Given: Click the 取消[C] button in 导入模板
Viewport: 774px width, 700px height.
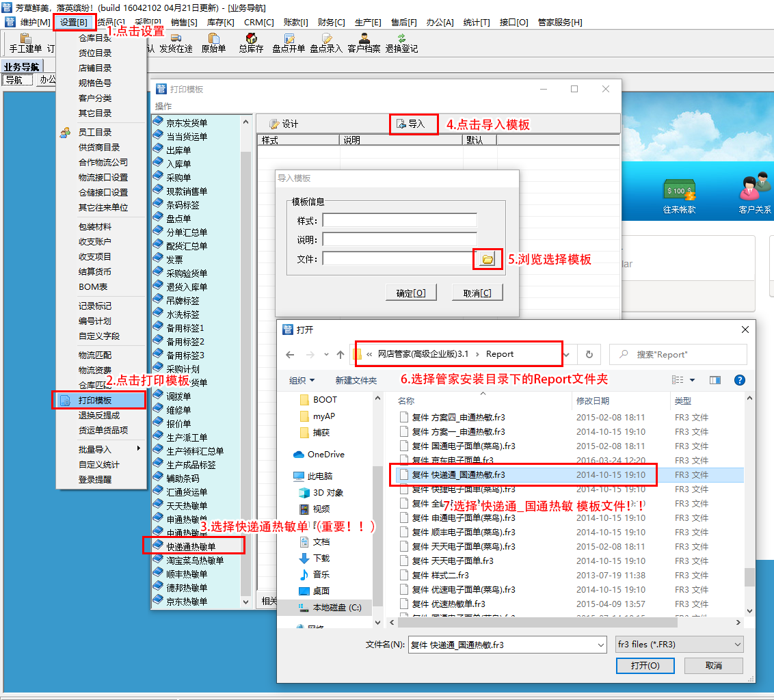Looking at the screenshot, I should tap(477, 293).
